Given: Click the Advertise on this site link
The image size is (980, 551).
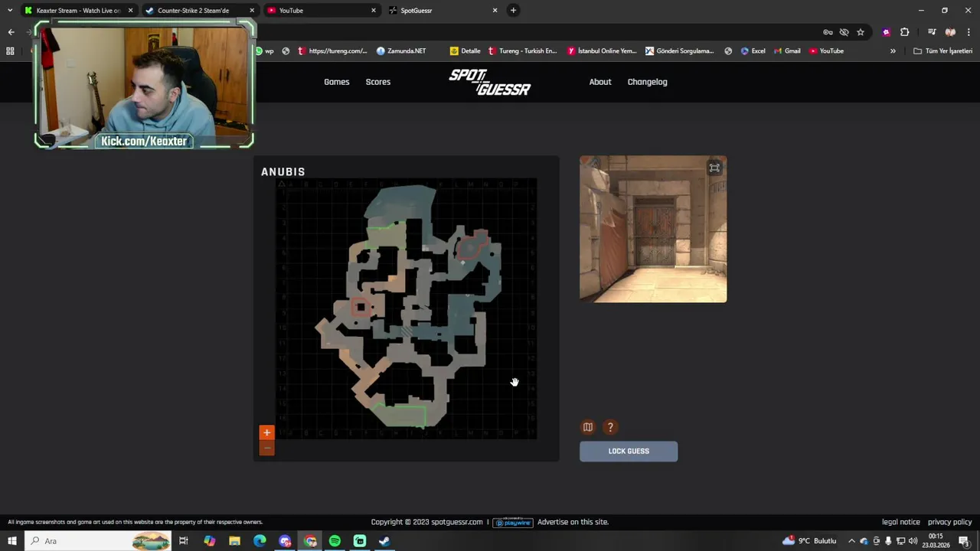Looking at the screenshot, I should (x=573, y=522).
